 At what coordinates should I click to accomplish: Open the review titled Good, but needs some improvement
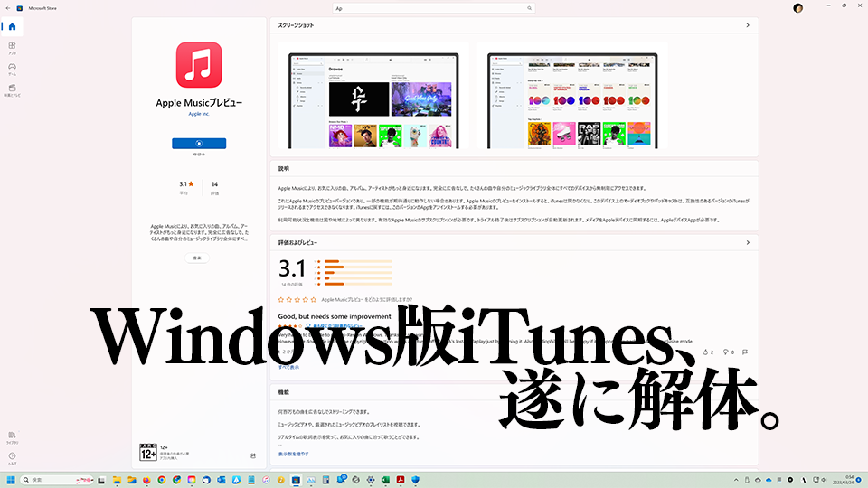pyautogui.click(x=335, y=316)
